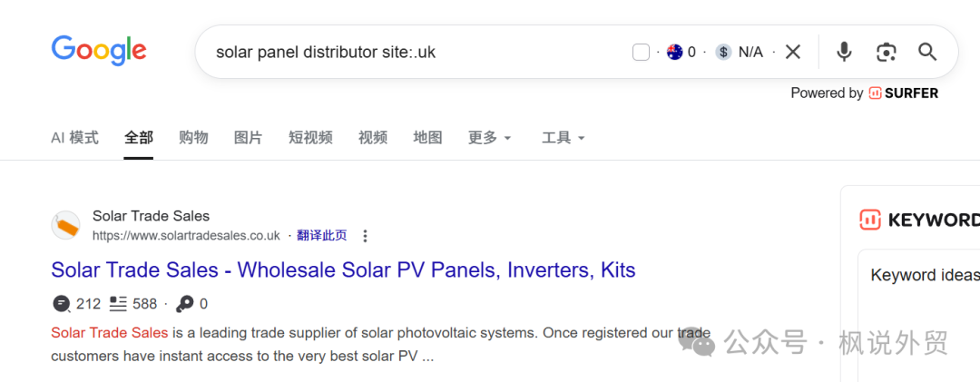Open the three-dot result options menu
This screenshot has width=980, height=382.
pos(365,236)
